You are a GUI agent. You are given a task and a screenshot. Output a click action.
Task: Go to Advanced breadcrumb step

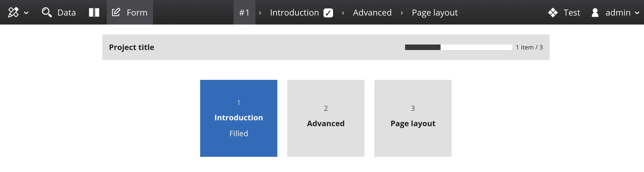[372, 12]
